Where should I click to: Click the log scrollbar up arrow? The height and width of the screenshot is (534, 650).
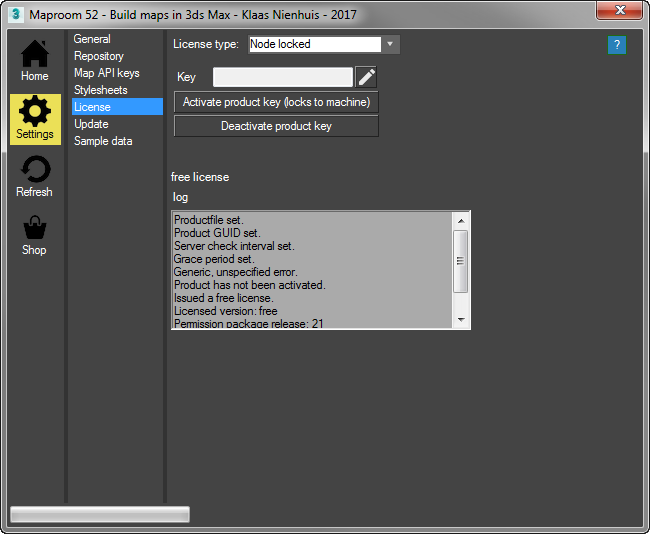[461, 221]
